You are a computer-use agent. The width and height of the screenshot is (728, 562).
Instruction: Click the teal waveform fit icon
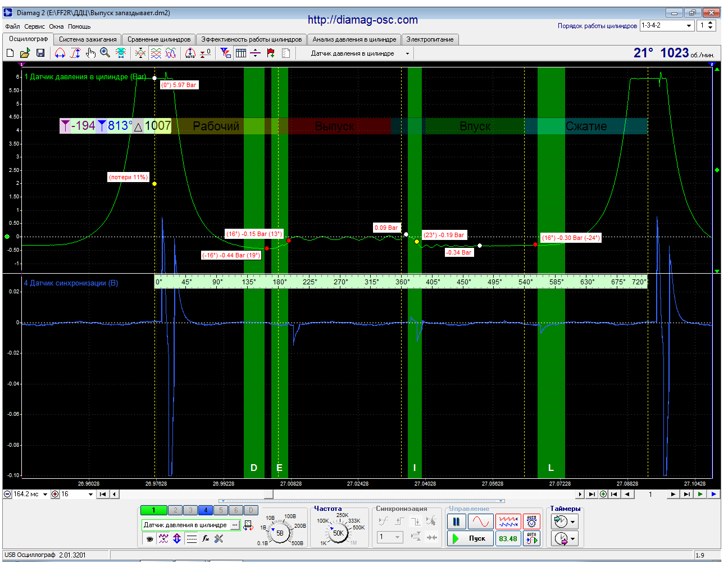121,53
